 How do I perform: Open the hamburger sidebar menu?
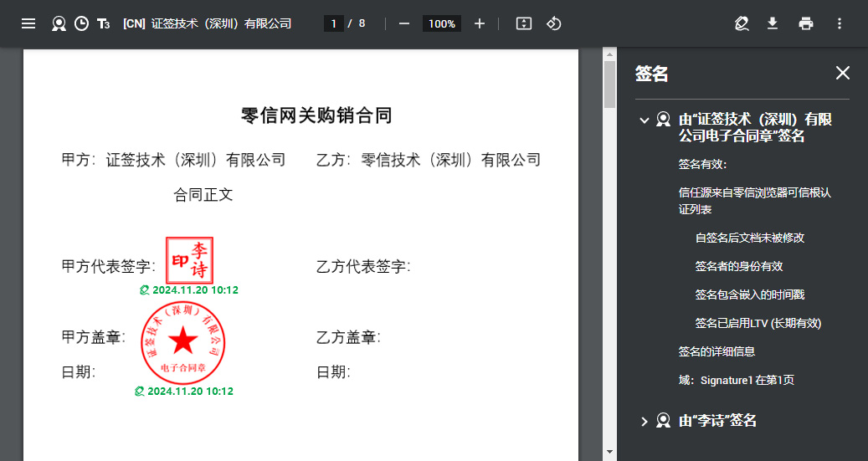point(28,23)
